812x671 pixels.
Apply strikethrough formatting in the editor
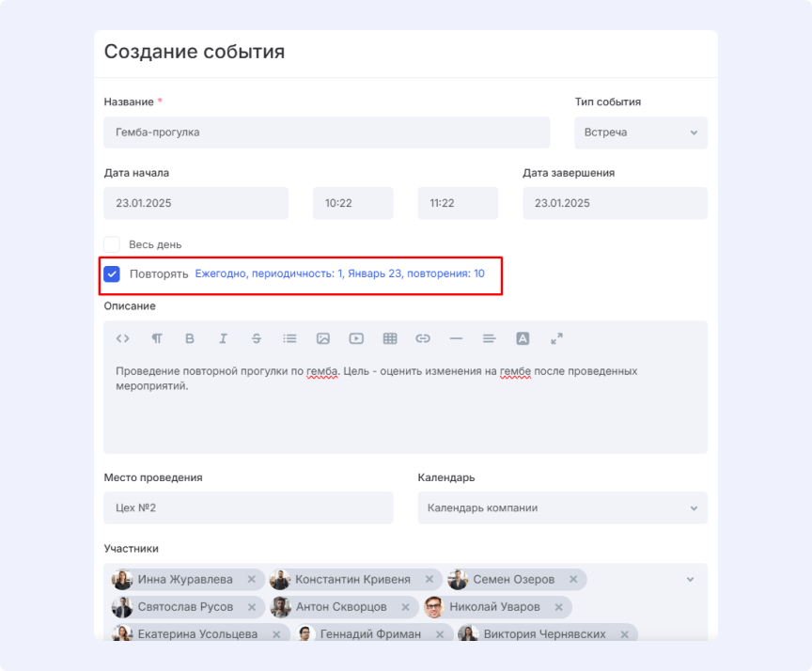pos(257,338)
